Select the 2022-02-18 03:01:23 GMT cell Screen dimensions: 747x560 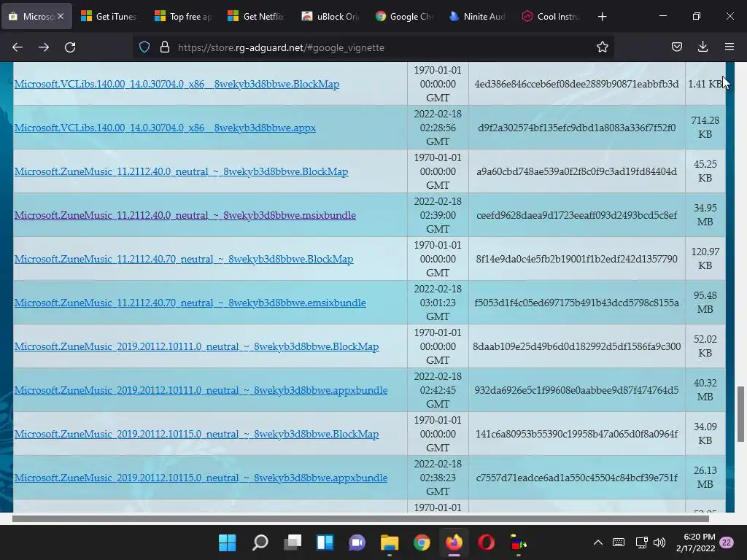point(438,303)
